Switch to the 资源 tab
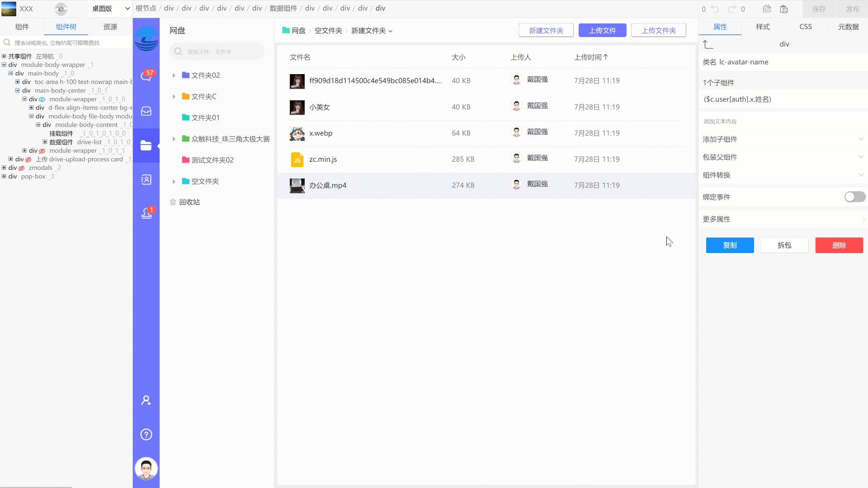The height and width of the screenshot is (488, 868). click(110, 27)
